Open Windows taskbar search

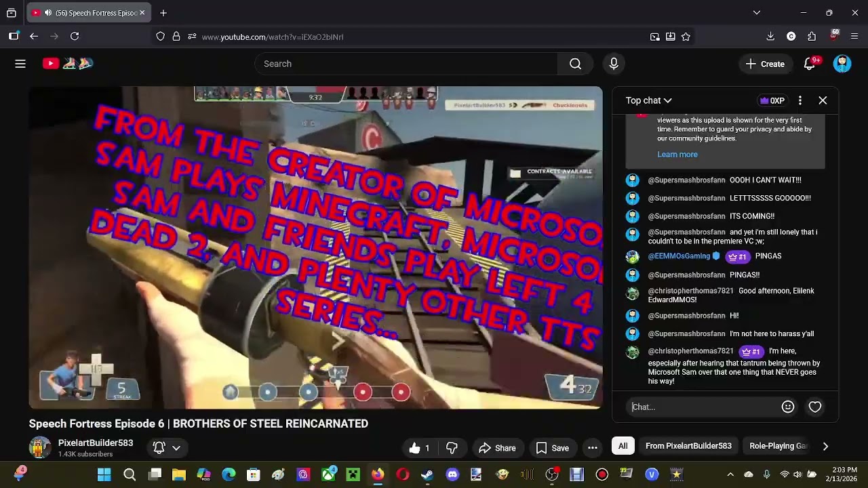[x=130, y=474]
